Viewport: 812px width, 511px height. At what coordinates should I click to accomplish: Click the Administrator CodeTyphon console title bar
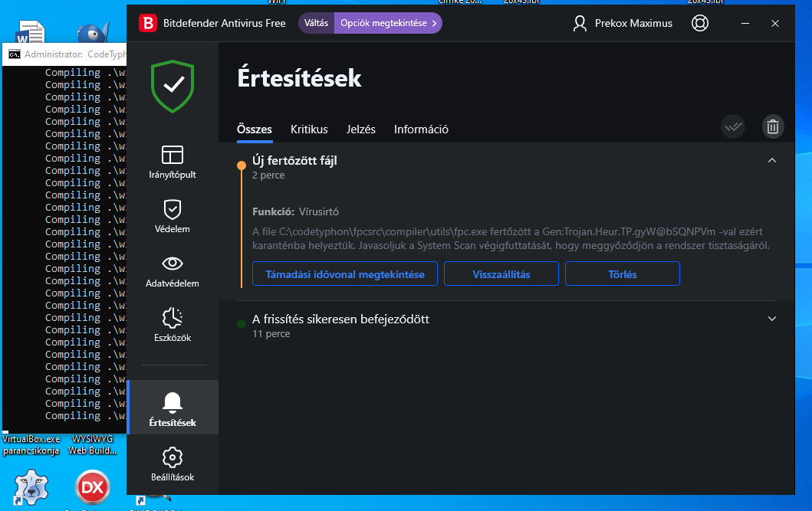(x=64, y=54)
